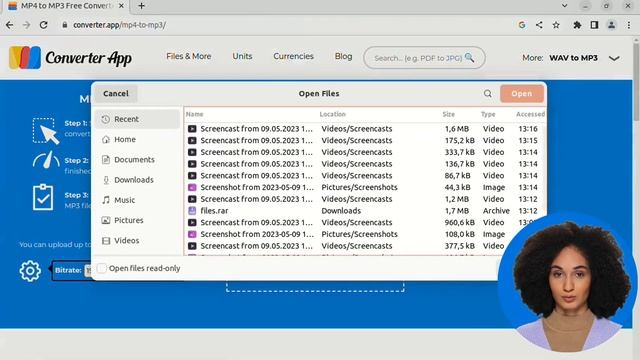Open the Blog page
The image size is (640, 360).
[x=343, y=56]
